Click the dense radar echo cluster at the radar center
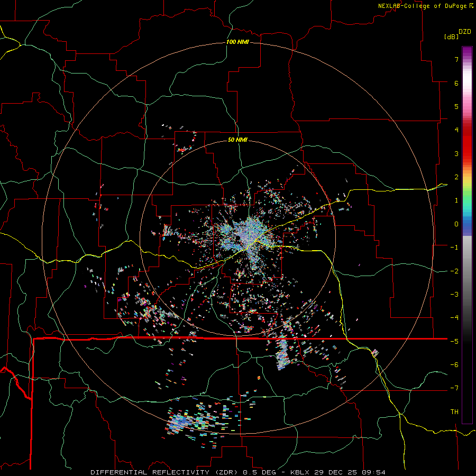476x476 pixels. point(248,235)
